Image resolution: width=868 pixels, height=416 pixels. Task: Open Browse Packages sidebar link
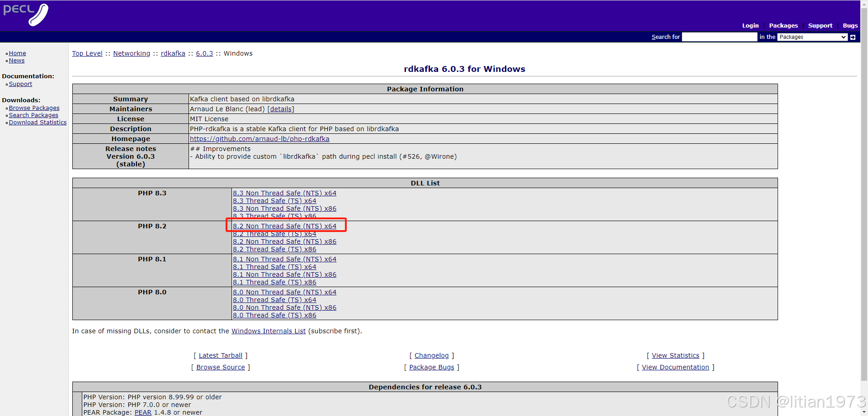click(34, 108)
